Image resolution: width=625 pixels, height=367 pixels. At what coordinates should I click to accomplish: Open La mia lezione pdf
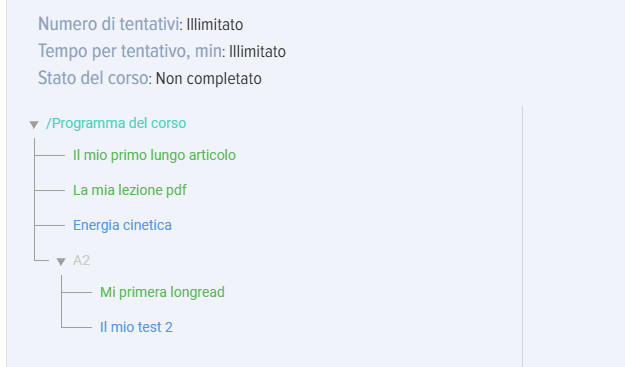pos(130,190)
